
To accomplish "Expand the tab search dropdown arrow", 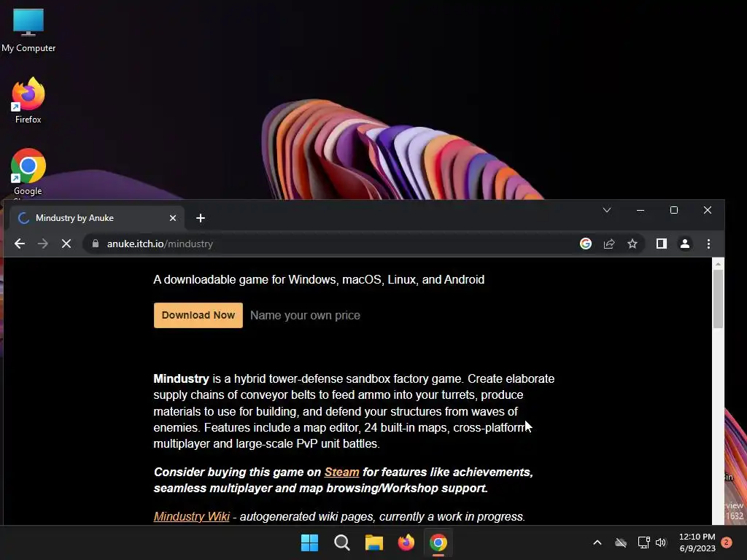I will pos(606,210).
